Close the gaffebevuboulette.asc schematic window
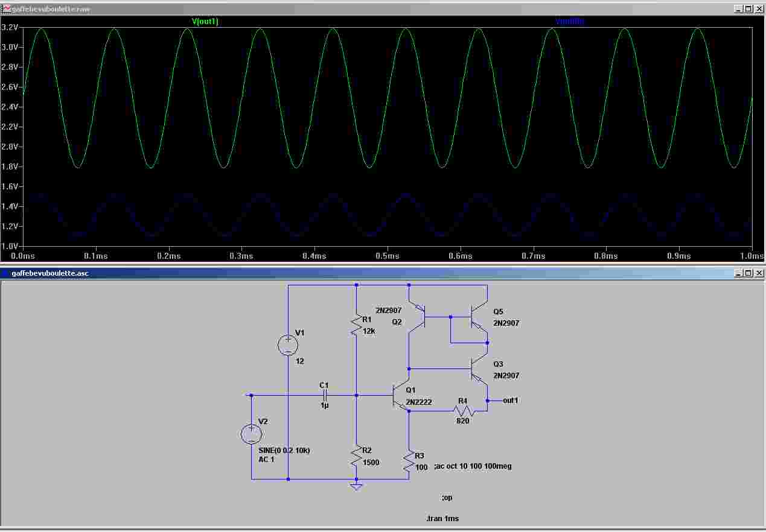The image size is (766, 532). coord(759,273)
